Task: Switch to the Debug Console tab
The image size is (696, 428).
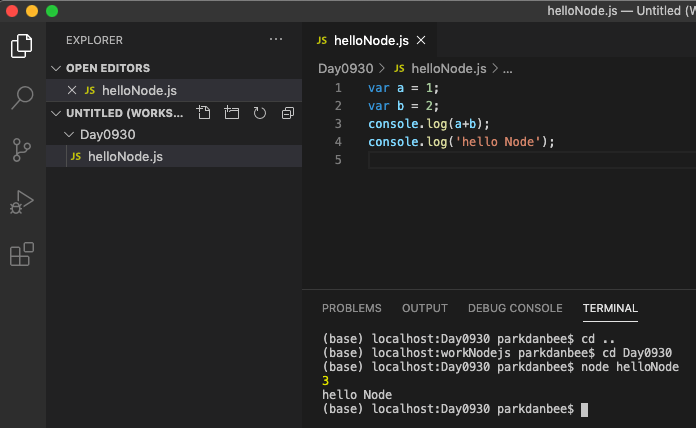Action: (x=515, y=308)
